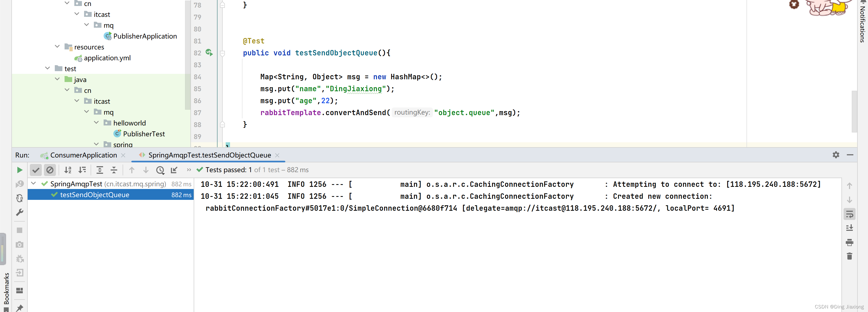Open Run panel settings gear
This screenshot has width=868, height=312.
click(836, 155)
